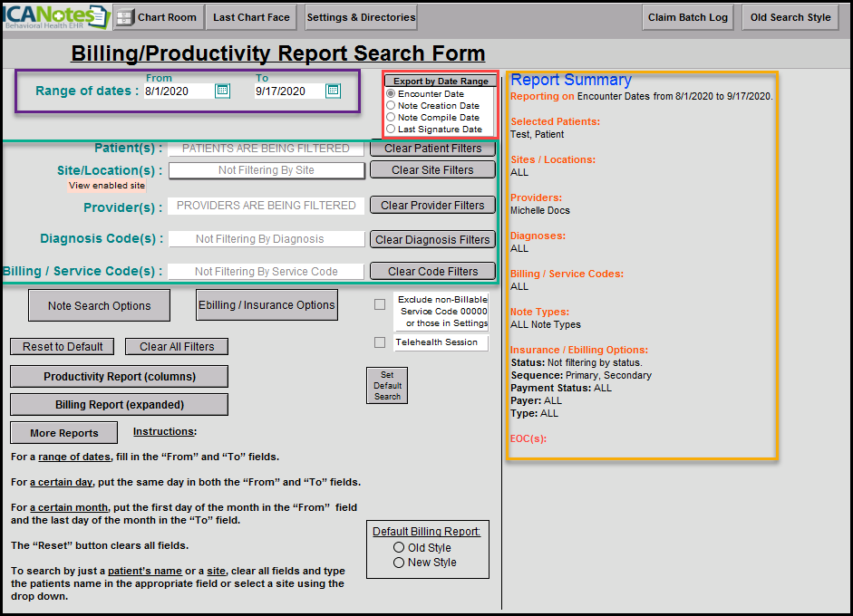Go to Last Chart Face
The width and height of the screenshot is (853, 616).
click(251, 17)
